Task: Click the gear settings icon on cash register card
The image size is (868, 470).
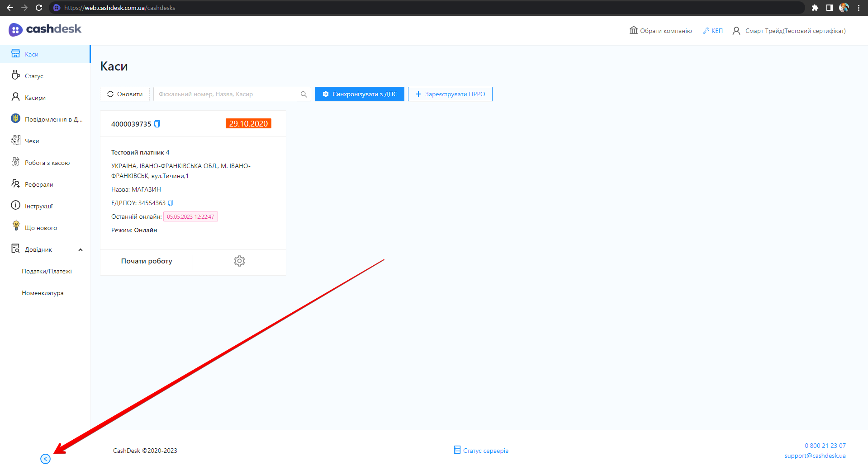Action: pyautogui.click(x=239, y=261)
